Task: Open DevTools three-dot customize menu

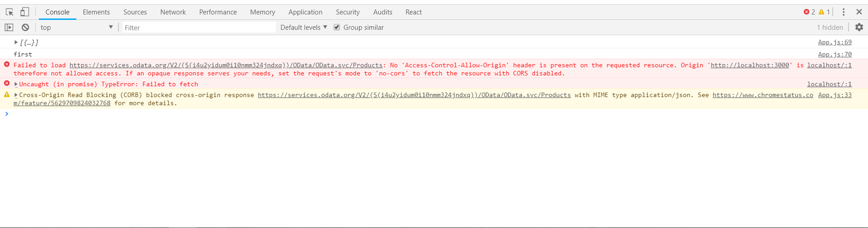Action: (x=843, y=12)
